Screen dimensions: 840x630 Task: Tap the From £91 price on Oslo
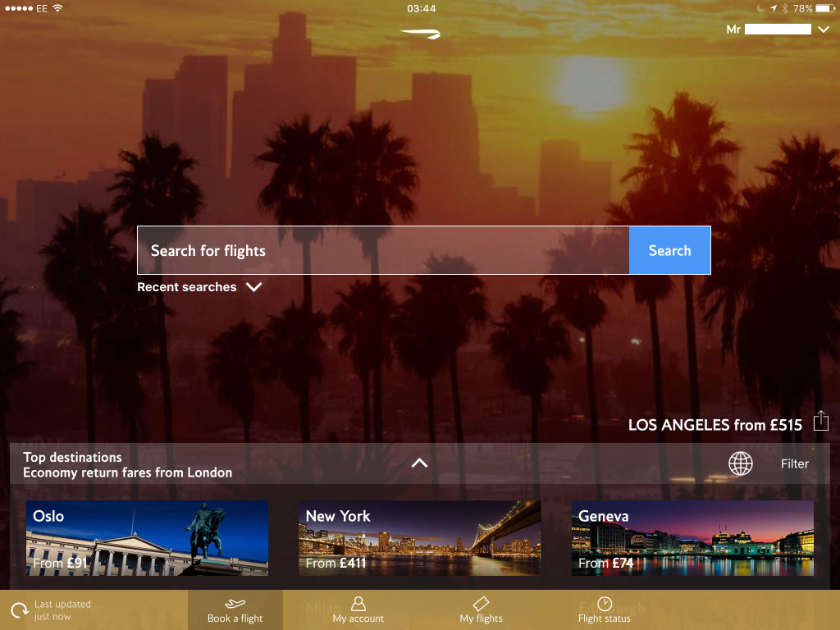pyautogui.click(x=60, y=563)
